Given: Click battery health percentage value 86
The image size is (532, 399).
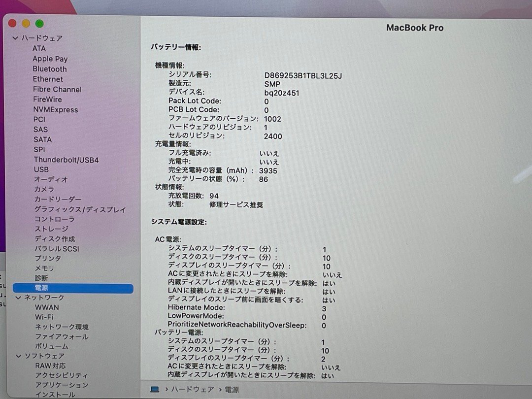Looking at the screenshot, I should (x=263, y=179).
